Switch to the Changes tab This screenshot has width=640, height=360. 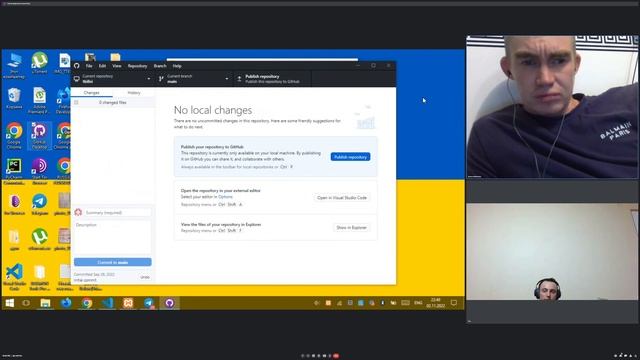[x=92, y=93]
